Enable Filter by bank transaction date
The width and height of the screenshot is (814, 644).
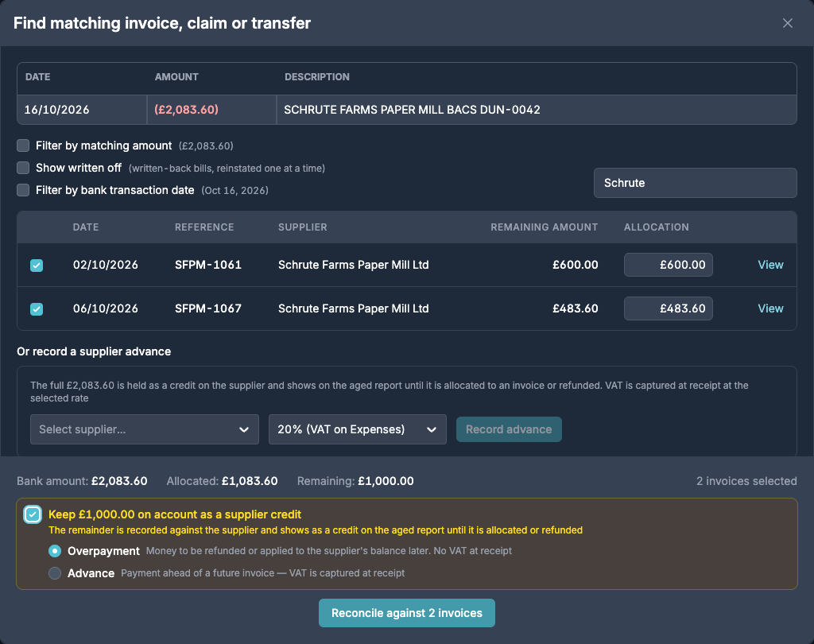click(23, 190)
